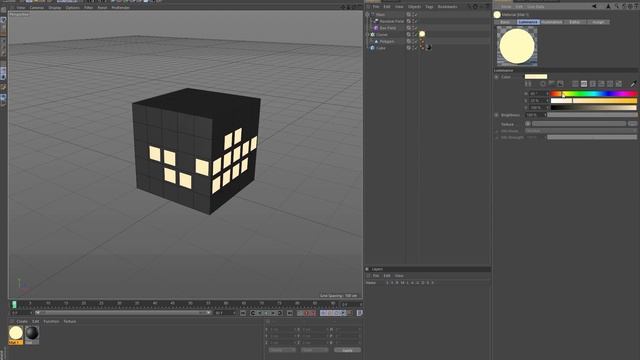Open the Create menu in Material Manager
This screenshot has height=360, width=640.
(22, 322)
